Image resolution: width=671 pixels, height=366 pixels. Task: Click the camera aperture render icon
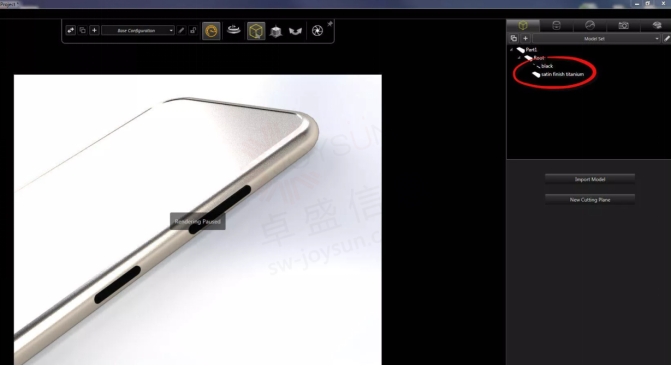click(x=317, y=31)
